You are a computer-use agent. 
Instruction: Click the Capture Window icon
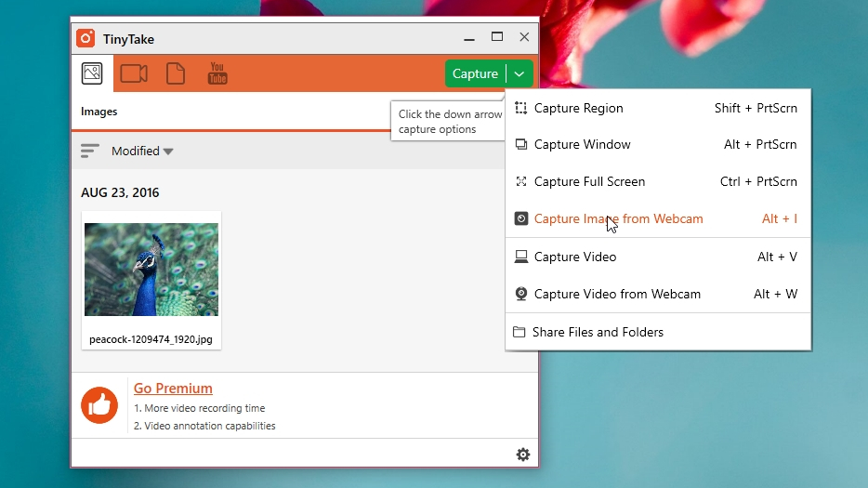521,145
